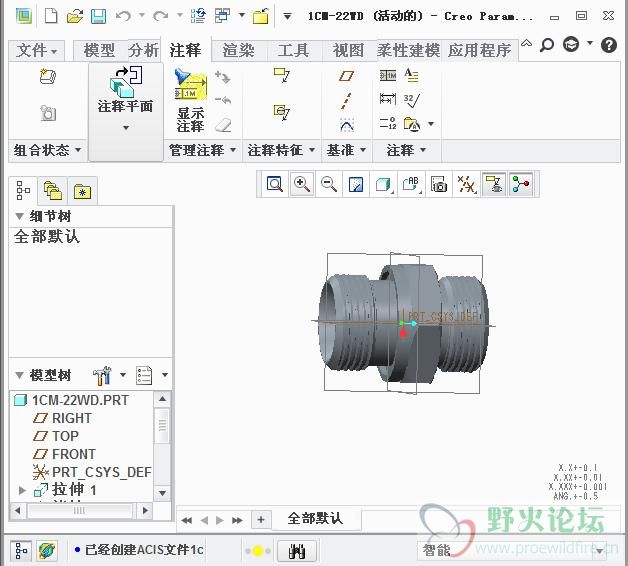This screenshot has height=566, width=628.
Task: Click the datum axis icon in 基准 group
Action: pyautogui.click(x=346, y=101)
